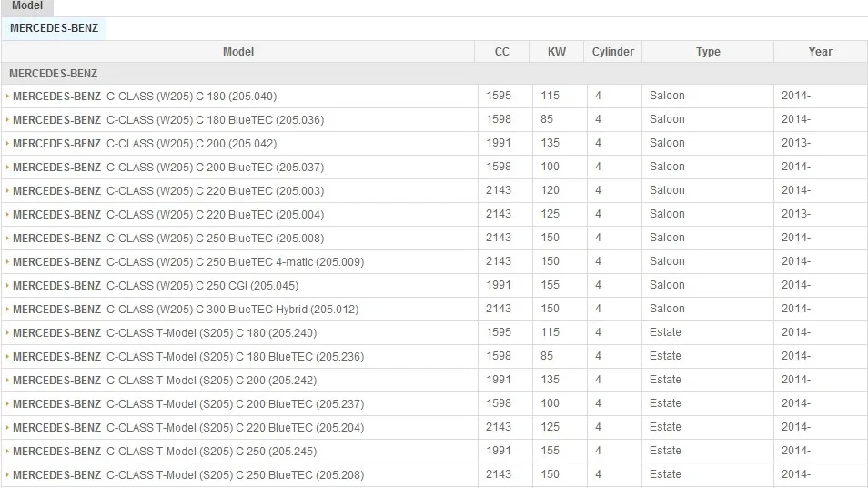868x488 pixels.
Task: Click Saloon in C 300 BlueTEC Hybrid row
Action: coord(667,309)
